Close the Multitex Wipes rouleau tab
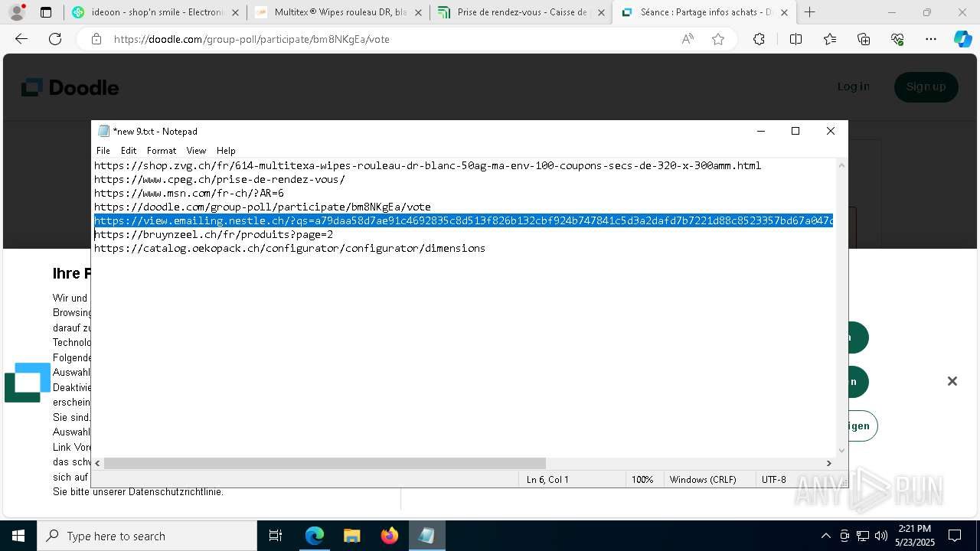The width and height of the screenshot is (980, 551). coord(418,12)
